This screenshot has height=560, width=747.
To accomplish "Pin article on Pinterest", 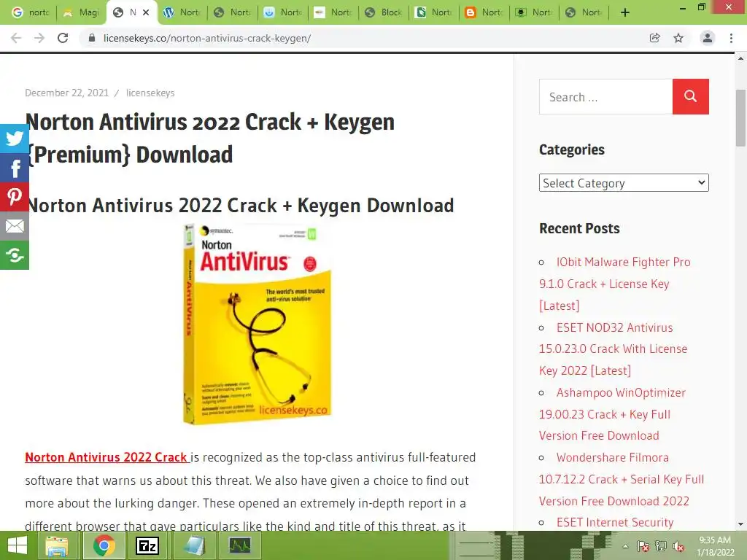I will (x=15, y=197).
